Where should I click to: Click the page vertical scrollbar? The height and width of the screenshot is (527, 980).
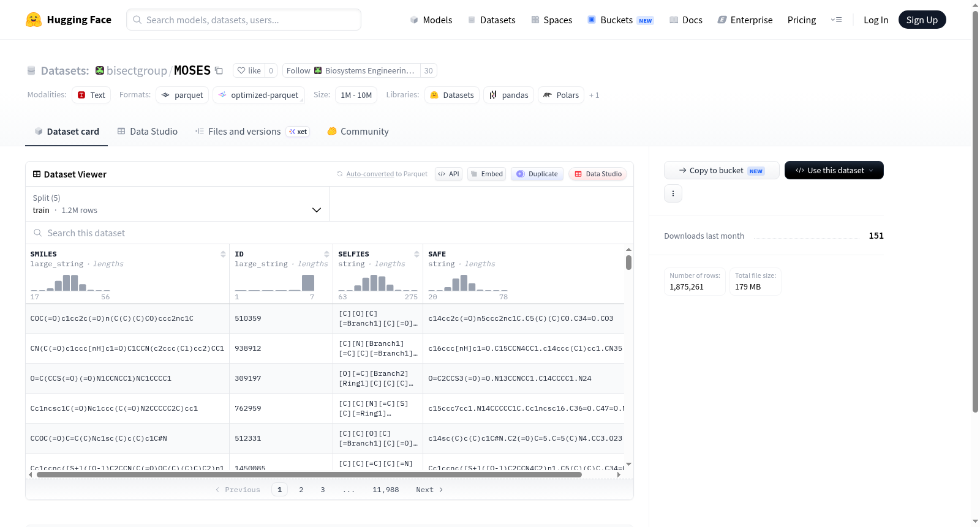click(975, 211)
